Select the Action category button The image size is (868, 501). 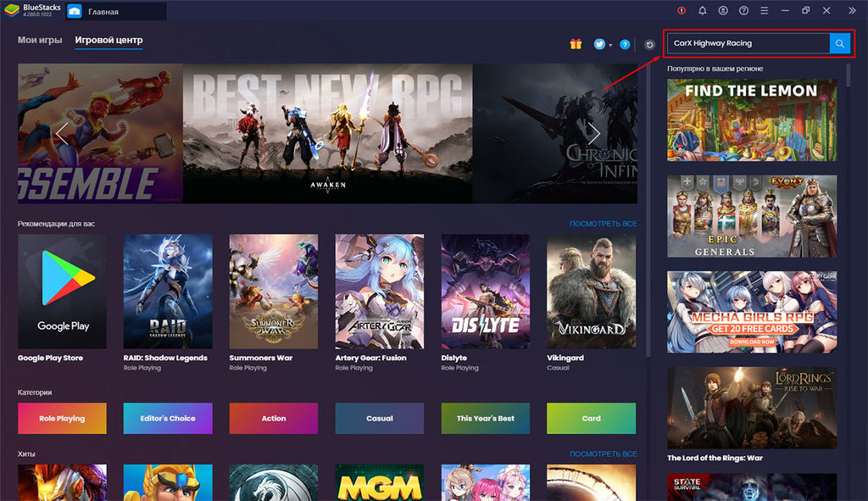[274, 419]
